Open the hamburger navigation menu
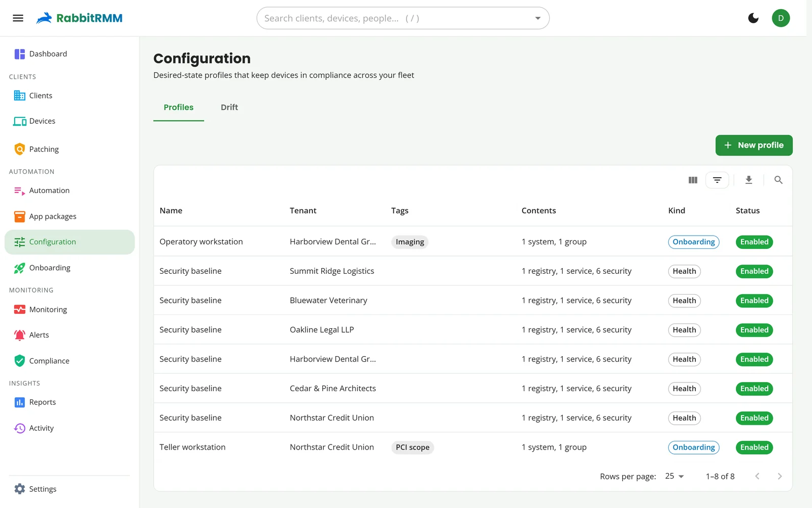This screenshot has height=508, width=812. point(18,18)
